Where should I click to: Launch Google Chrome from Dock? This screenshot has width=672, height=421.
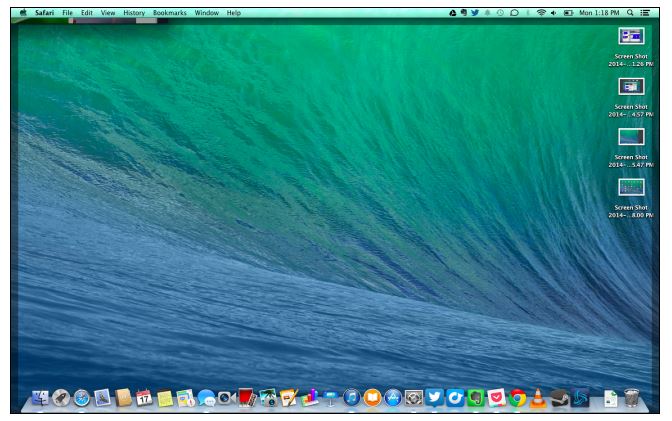[x=517, y=398]
